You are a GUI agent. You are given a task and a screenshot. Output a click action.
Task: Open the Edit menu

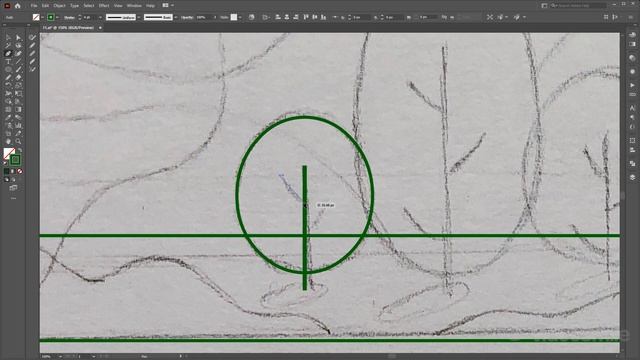point(45,6)
